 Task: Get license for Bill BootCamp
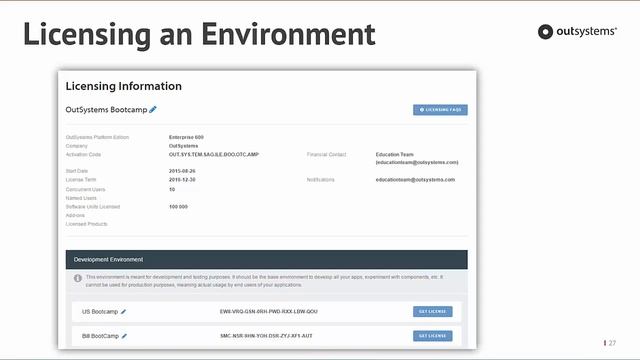point(433,336)
